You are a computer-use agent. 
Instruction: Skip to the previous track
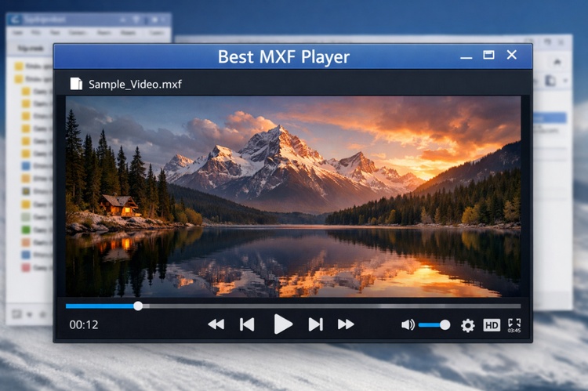pyautogui.click(x=247, y=324)
